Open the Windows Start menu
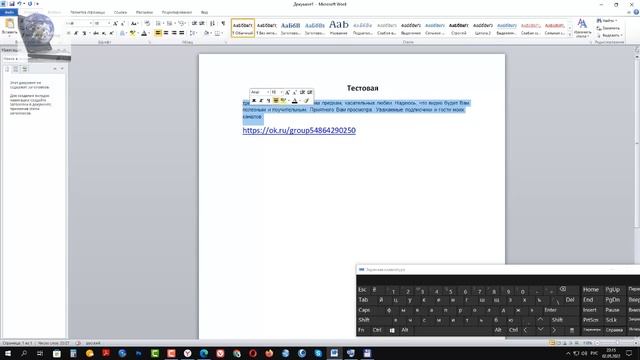The image size is (640, 360). [7, 353]
